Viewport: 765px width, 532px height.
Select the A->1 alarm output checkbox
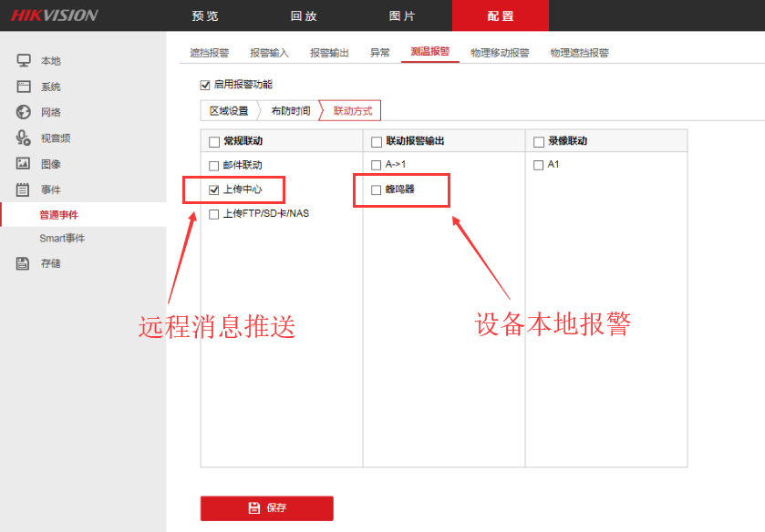[x=377, y=165]
